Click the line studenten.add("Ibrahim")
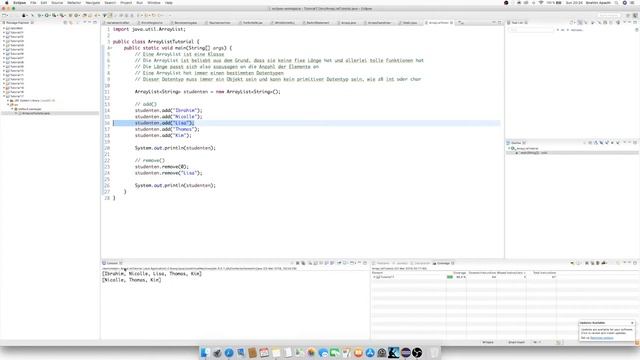640x360 pixels. (169, 110)
